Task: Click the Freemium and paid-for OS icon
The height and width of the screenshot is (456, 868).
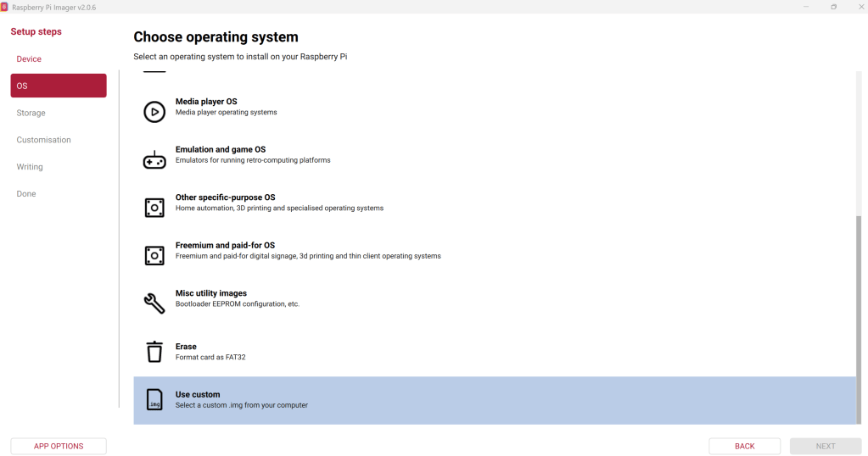Action: tap(154, 256)
